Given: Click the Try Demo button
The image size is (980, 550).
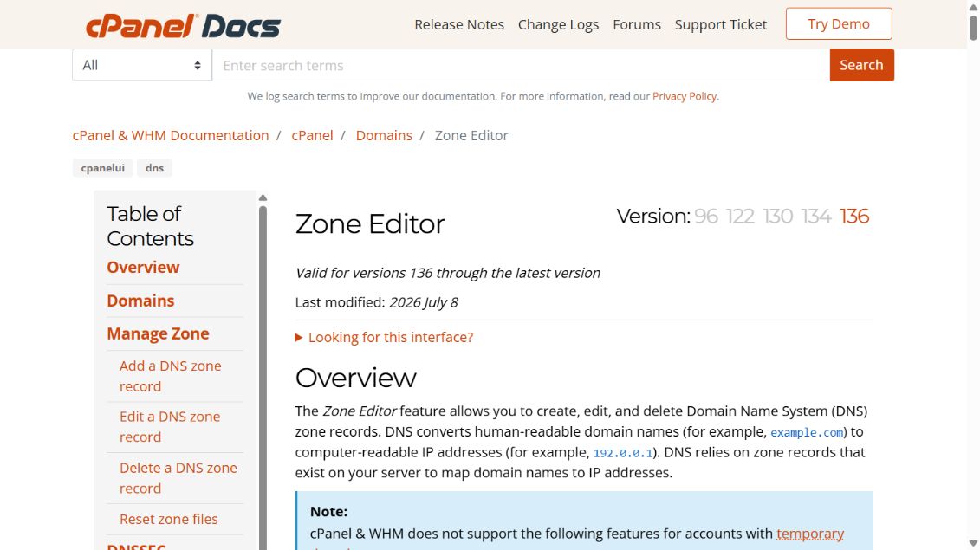Looking at the screenshot, I should [x=839, y=23].
